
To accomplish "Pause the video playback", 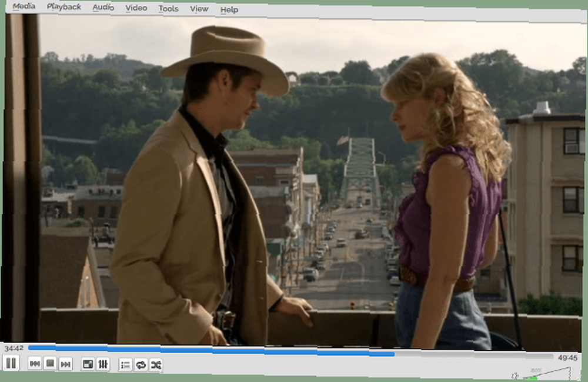I will pos(11,363).
